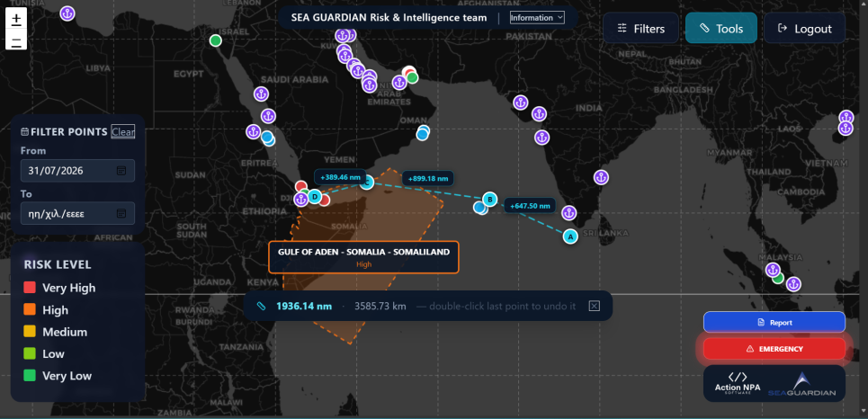Click the Gulf of Aden risk tooltip

point(363,257)
